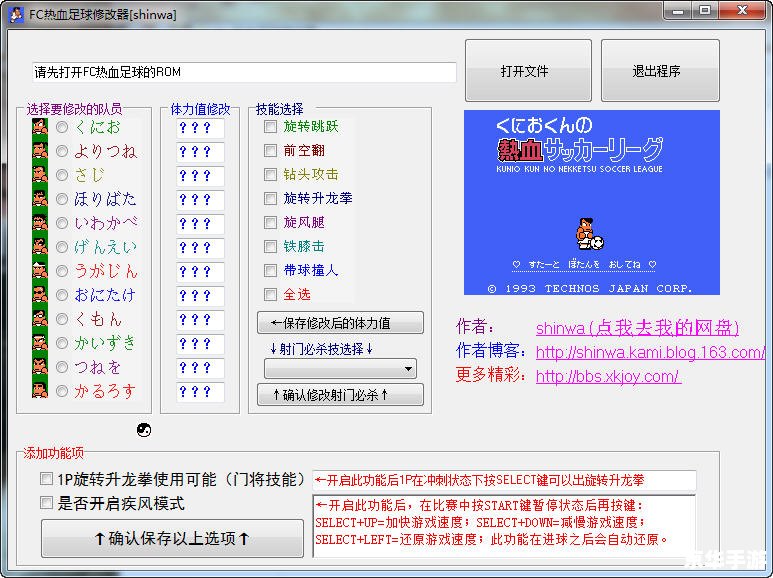Check the 全选 select-all checkbox

270,295
